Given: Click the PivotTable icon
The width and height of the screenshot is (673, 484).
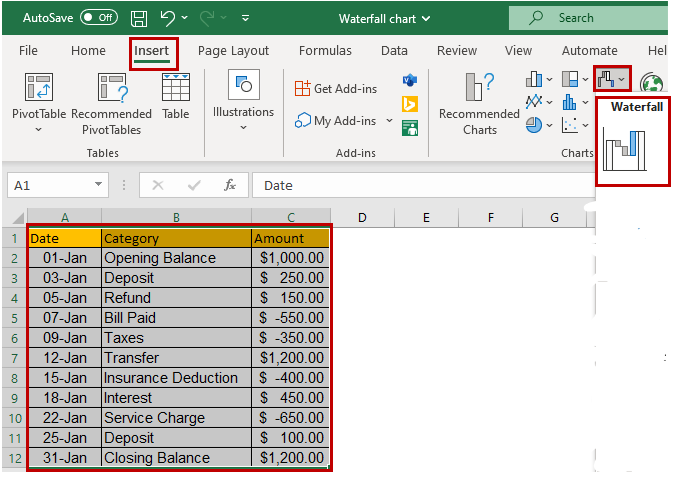Looking at the screenshot, I should [39, 87].
